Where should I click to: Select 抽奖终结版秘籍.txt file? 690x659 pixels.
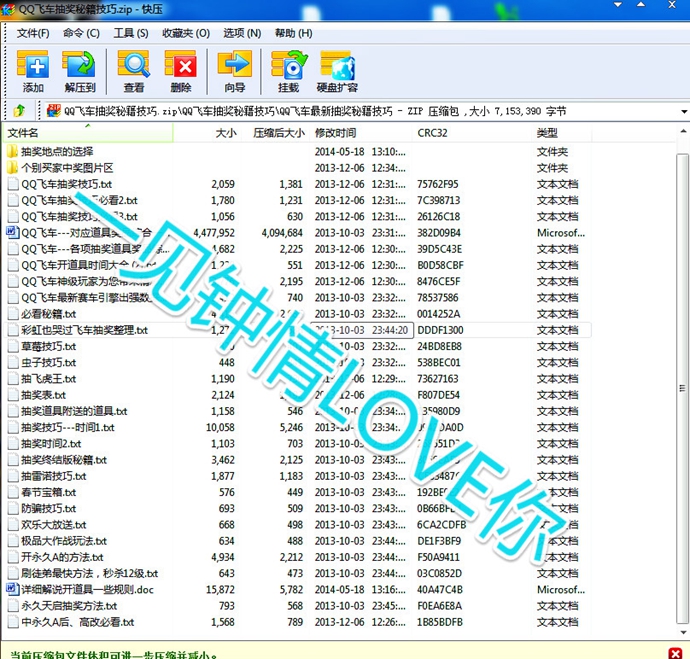coord(64,460)
